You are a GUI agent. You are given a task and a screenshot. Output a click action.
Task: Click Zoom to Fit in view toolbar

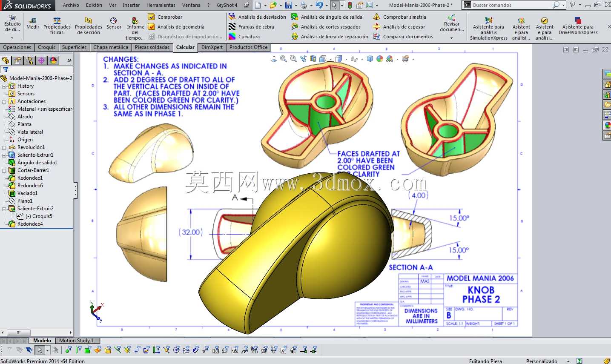pyautogui.click(x=284, y=59)
